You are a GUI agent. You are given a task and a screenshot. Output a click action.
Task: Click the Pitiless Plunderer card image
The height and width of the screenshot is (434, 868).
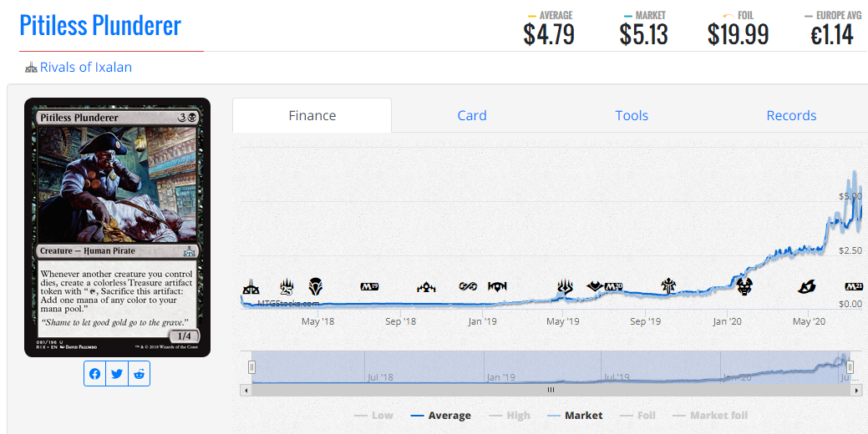[x=117, y=227]
